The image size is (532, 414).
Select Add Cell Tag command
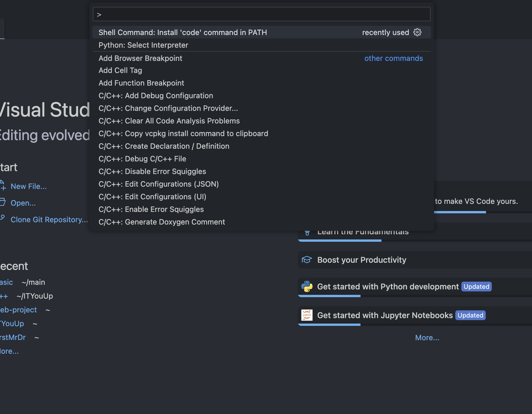tap(261, 70)
